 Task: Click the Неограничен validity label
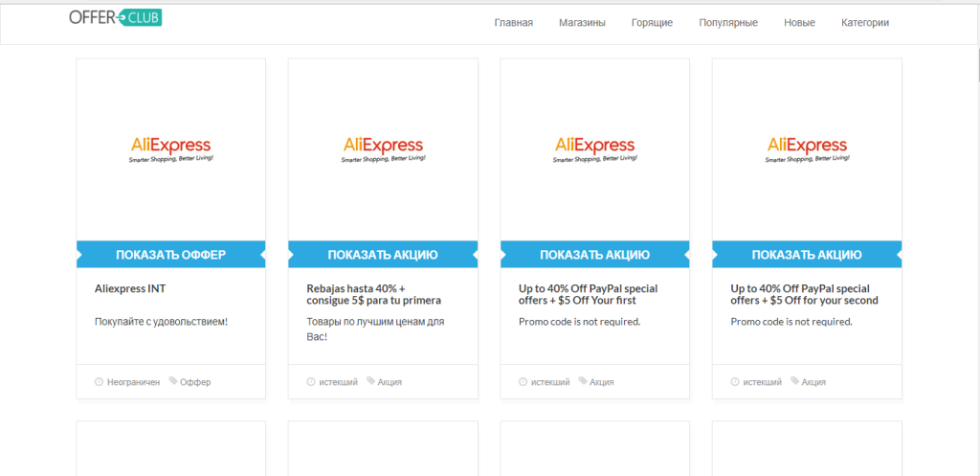point(133,381)
